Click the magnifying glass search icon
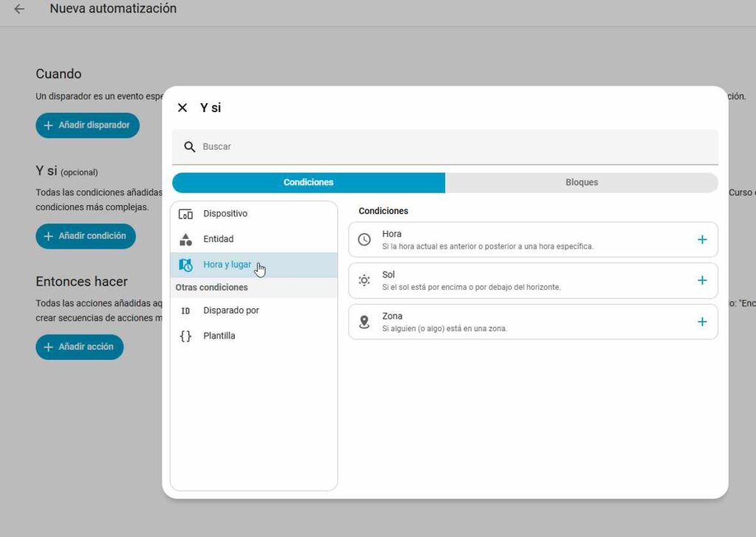The height and width of the screenshot is (537, 756). (190, 147)
